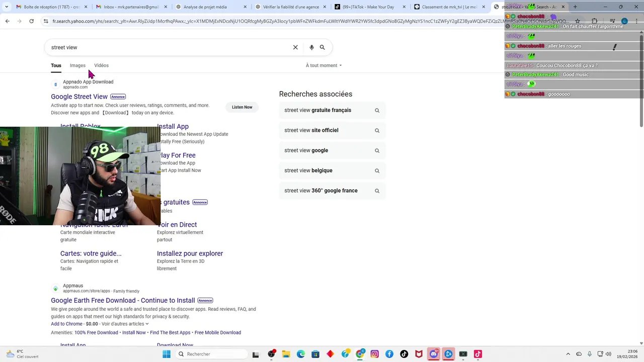
Task: Open the À tout moment time filter
Action: tap(324, 65)
